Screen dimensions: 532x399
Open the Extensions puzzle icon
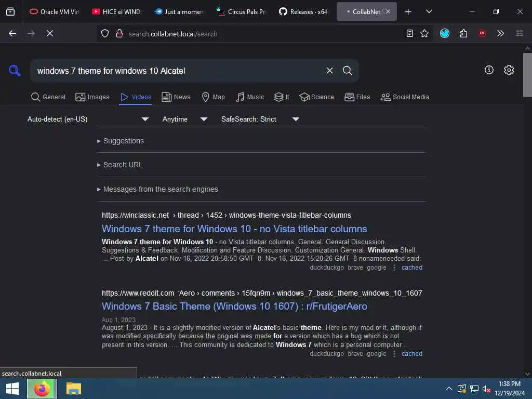(x=463, y=33)
